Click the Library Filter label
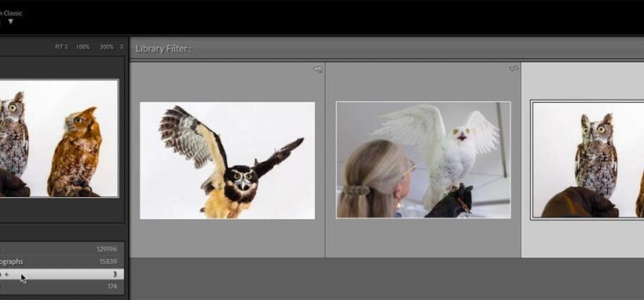Screen dimensions: 644x300 click(164, 49)
